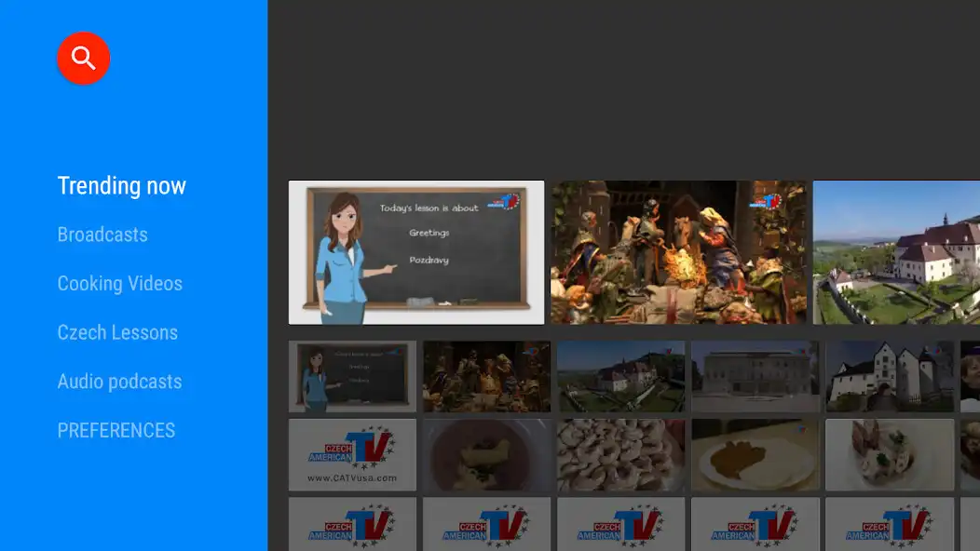980x551 pixels.
Task: Select the aerial monastery video on the right
Action: 897,252
